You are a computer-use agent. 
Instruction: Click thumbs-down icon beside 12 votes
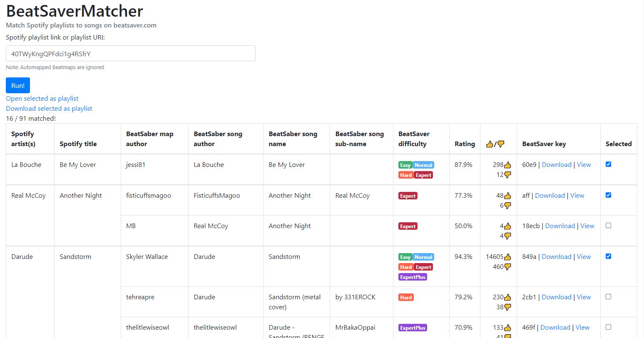point(507,175)
